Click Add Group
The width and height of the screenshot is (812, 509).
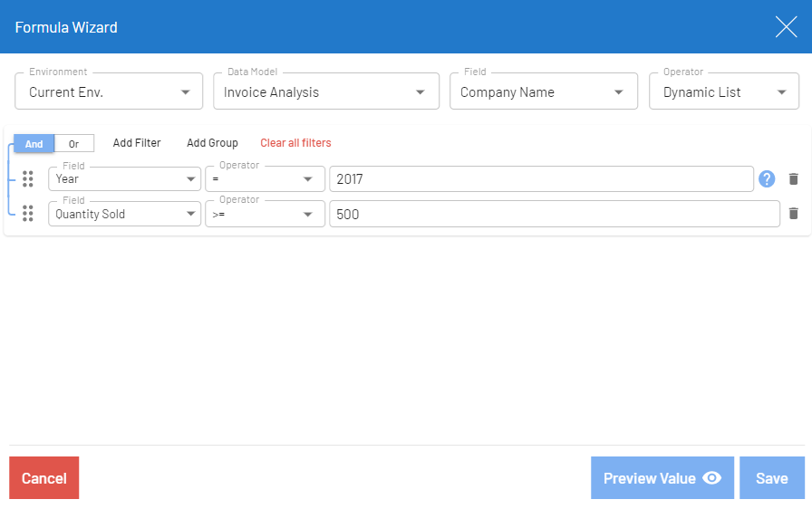click(x=212, y=143)
